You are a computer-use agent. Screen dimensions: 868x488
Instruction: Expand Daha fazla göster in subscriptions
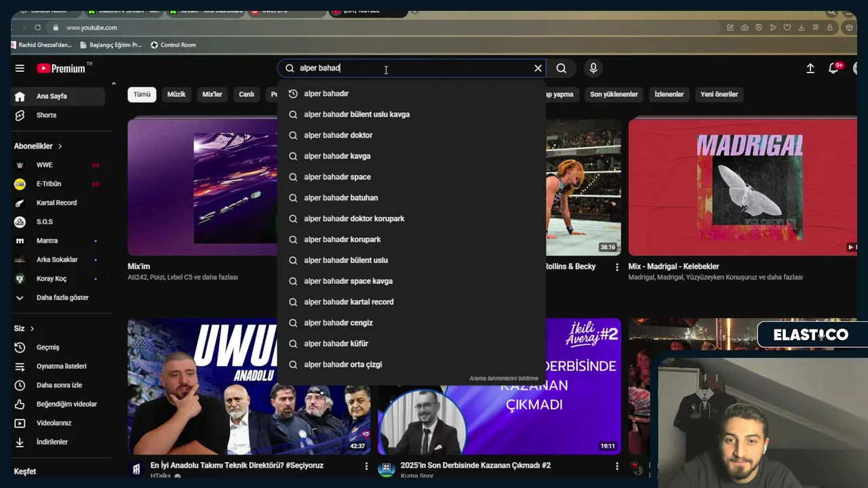tap(59, 298)
